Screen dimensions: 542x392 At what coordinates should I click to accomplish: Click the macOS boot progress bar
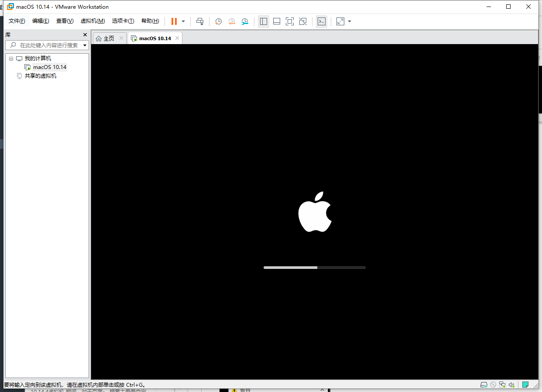coord(315,267)
